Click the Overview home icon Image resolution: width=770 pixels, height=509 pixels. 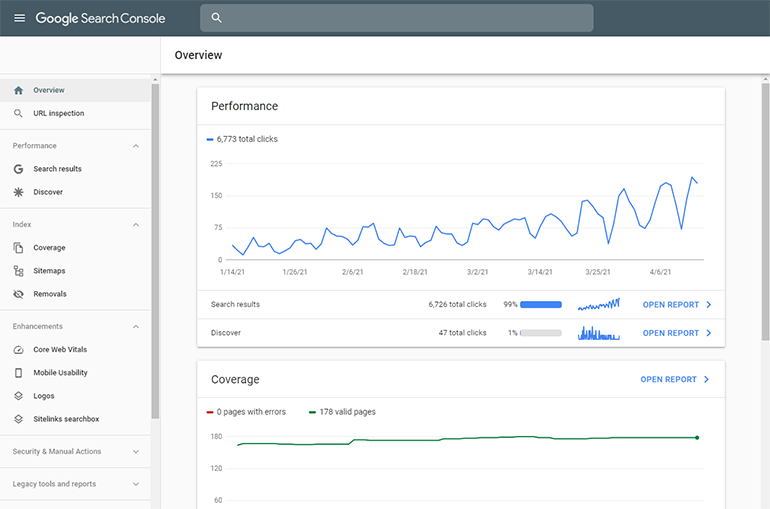tap(18, 90)
